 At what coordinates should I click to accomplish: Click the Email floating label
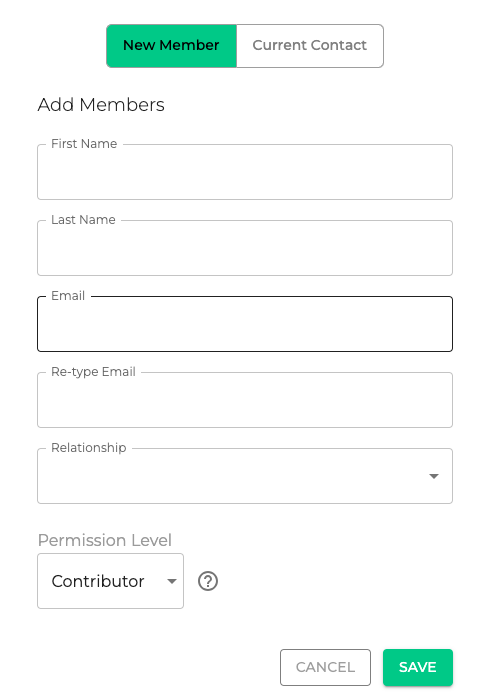pyautogui.click(x=68, y=296)
